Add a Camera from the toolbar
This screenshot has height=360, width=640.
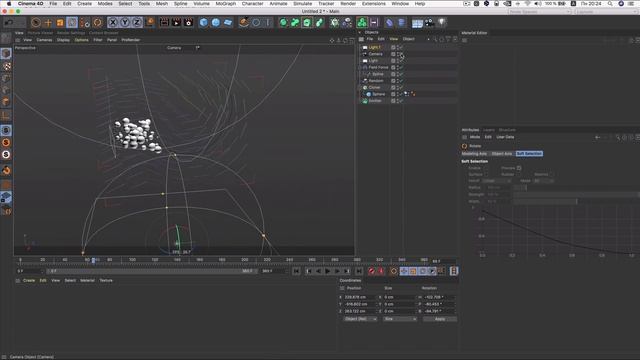tap(429, 22)
